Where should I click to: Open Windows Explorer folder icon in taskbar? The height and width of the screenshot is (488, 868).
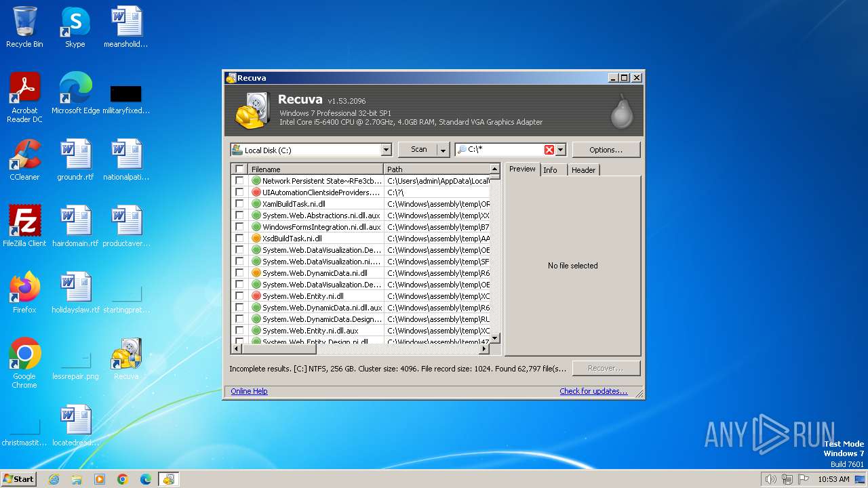pyautogui.click(x=77, y=479)
